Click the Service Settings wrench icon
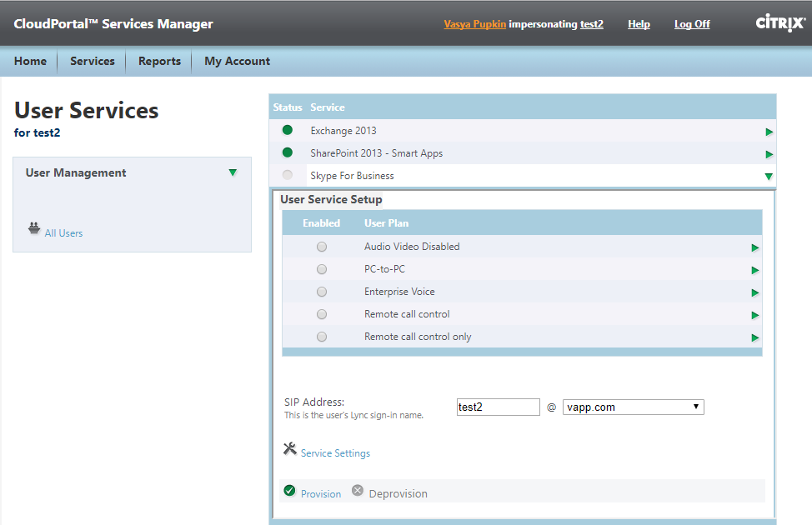Image resolution: width=812 pixels, height=525 pixels. tap(290, 448)
